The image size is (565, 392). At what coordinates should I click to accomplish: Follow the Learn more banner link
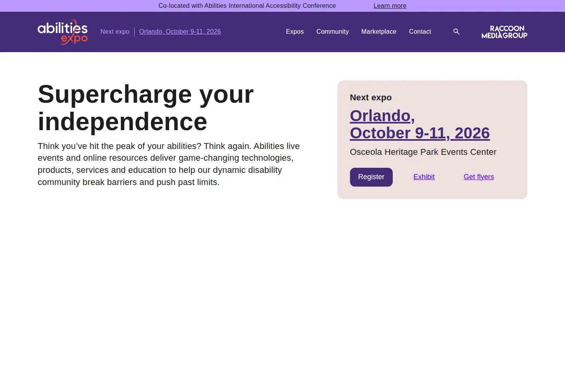click(390, 6)
